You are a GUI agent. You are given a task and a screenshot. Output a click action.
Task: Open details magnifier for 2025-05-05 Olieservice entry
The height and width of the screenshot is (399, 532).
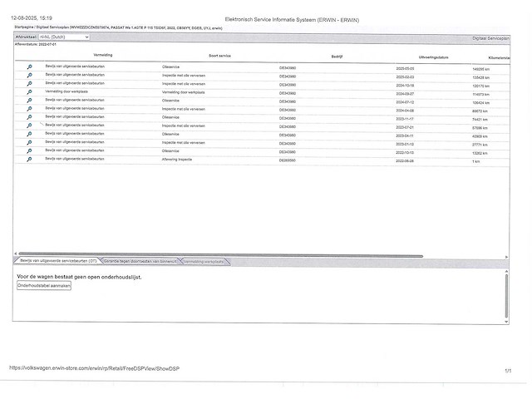[30, 66]
